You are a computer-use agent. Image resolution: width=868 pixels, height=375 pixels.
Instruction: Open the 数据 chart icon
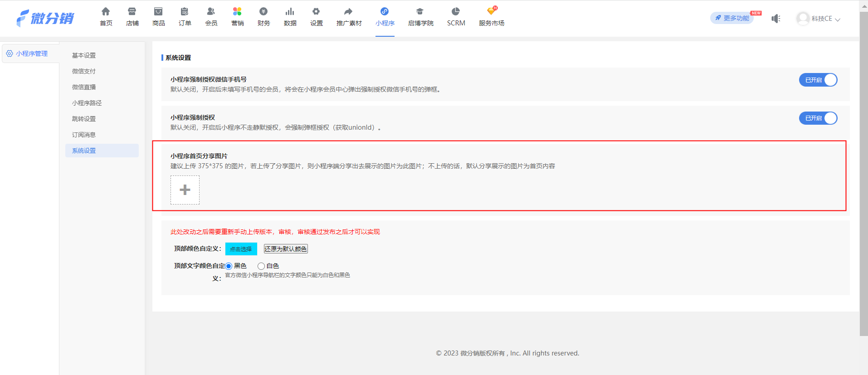(290, 12)
